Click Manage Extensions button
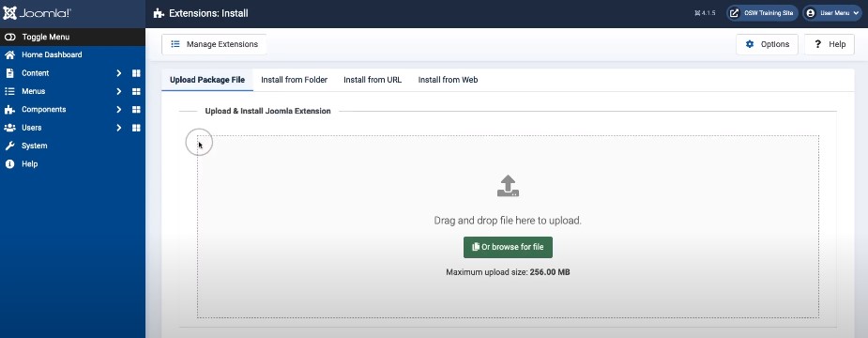This screenshot has width=868, height=338. coord(214,44)
